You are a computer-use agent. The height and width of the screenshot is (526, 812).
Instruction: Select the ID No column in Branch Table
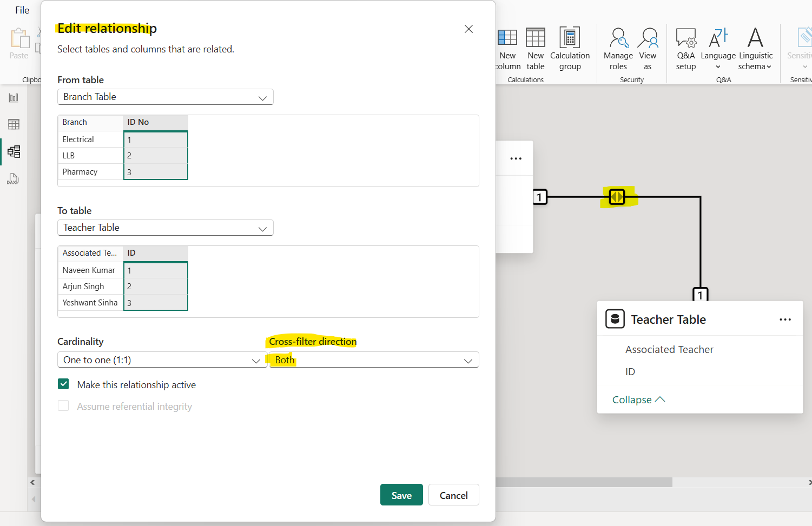tap(156, 122)
